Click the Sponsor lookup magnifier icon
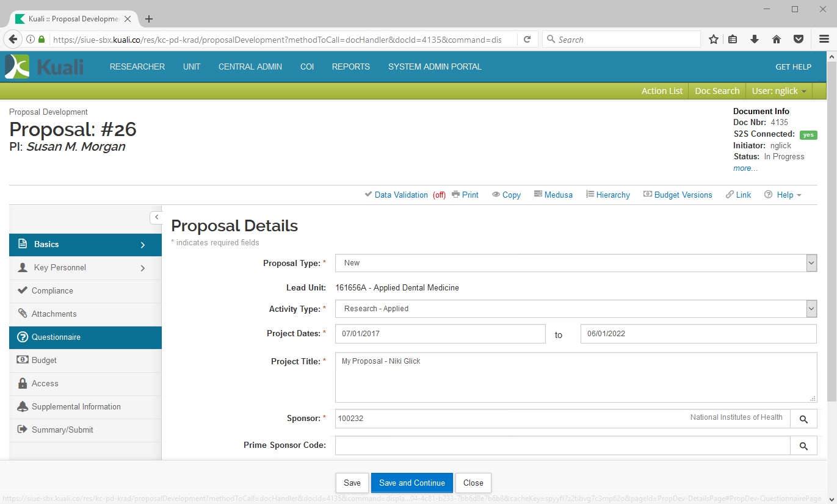 (803, 419)
